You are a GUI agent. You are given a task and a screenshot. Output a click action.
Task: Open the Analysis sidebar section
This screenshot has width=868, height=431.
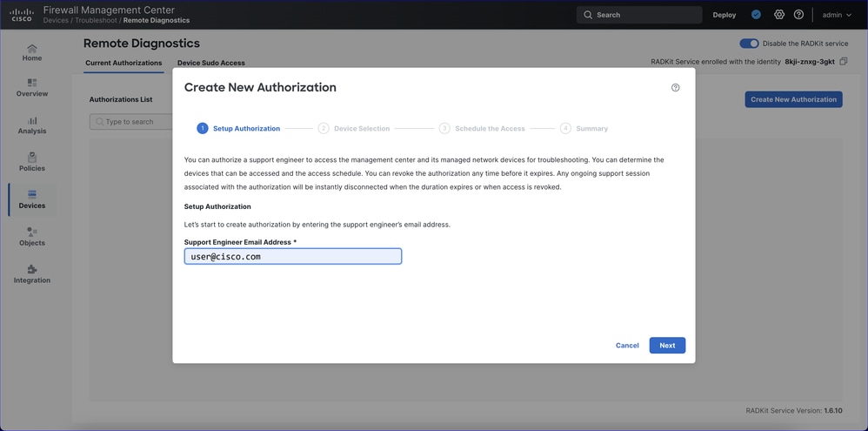32,125
